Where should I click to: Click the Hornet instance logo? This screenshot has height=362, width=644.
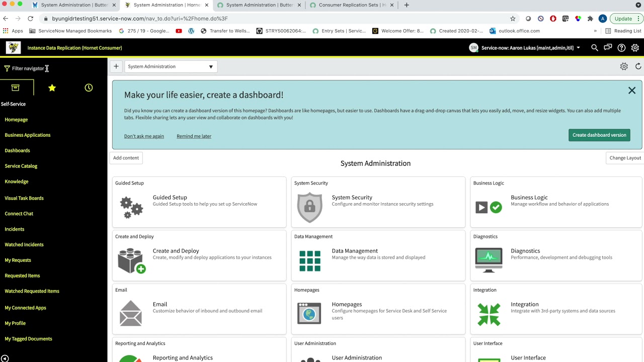click(x=13, y=47)
